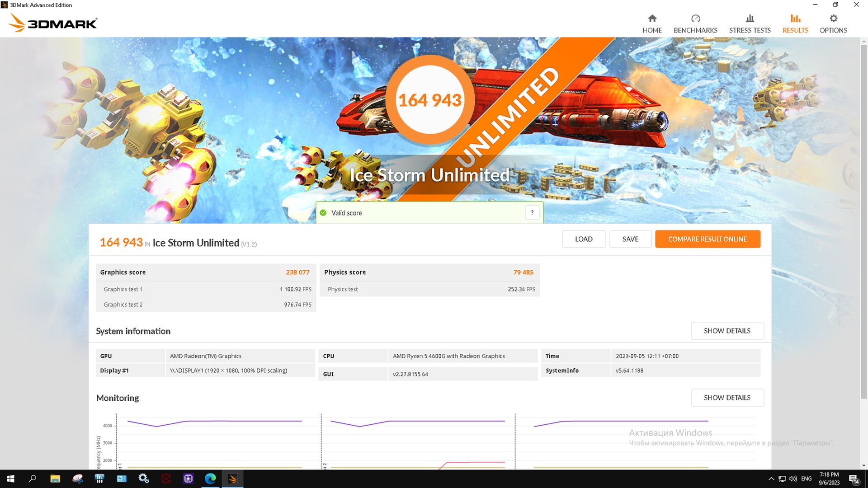
Task: Click the Graphics test 2 row
Action: click(206, 305)
